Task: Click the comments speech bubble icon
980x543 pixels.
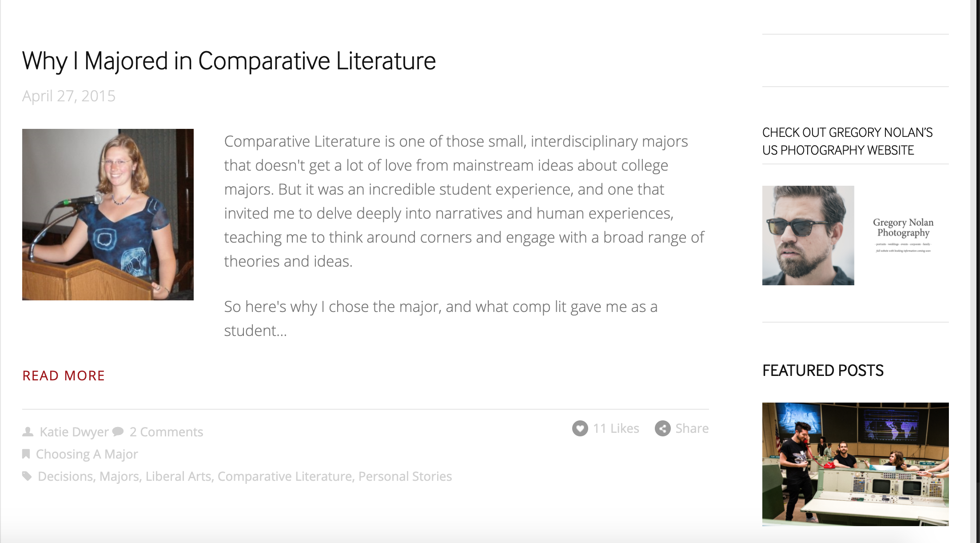Action: pyautogui.click(x=118, y=431)
